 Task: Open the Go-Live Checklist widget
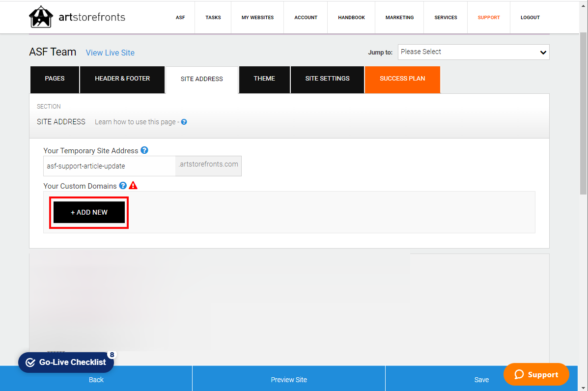(x=66, y=362)
